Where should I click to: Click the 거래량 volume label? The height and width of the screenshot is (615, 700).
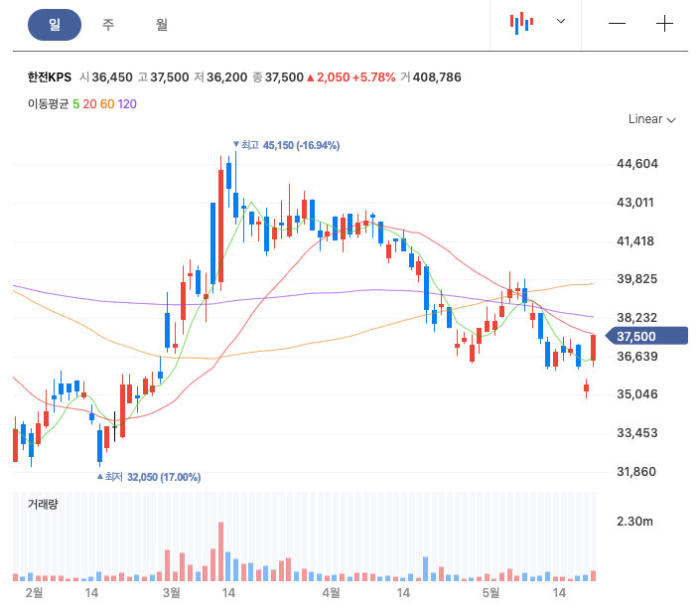(x=43, y=505)
